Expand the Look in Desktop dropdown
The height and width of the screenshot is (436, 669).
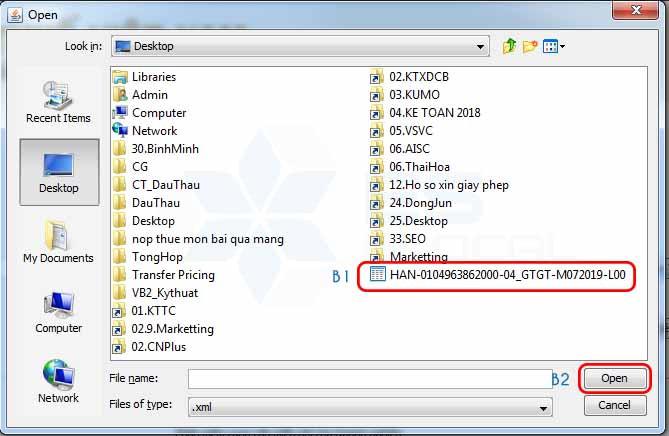pos(480,47)
